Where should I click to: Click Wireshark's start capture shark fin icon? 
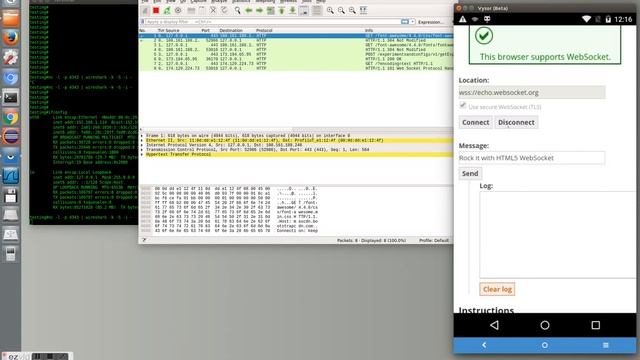click(x=145, y=11)
